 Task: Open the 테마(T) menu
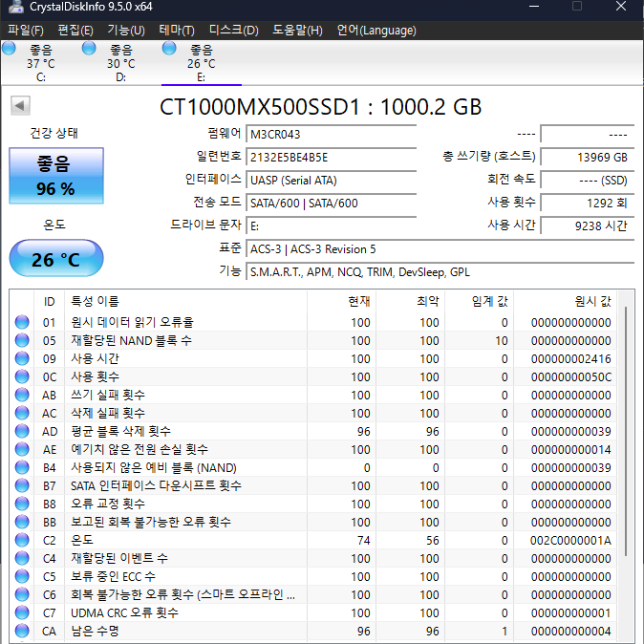177,31
